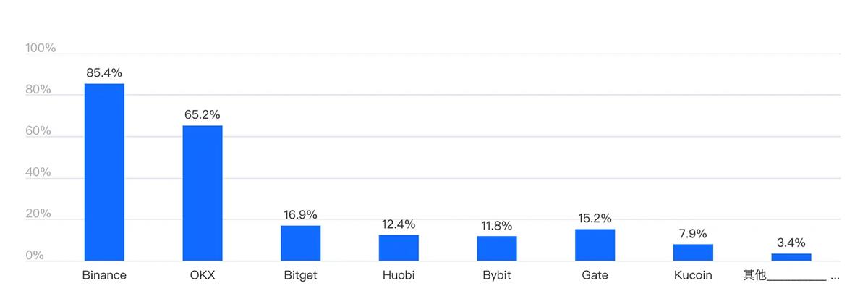Click the 85.4% value label
Image resolution: width=868 pixels, height=307 pixels.
tap(104, 73)
